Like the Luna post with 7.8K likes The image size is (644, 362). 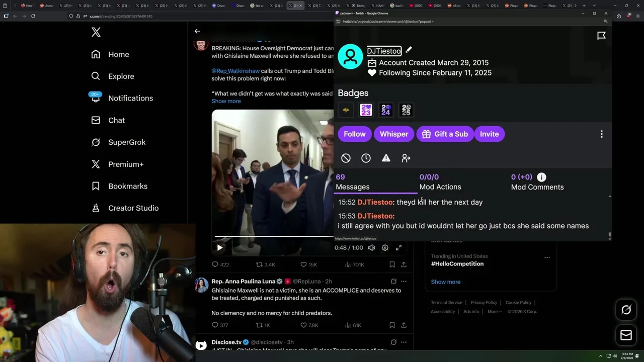309,325
